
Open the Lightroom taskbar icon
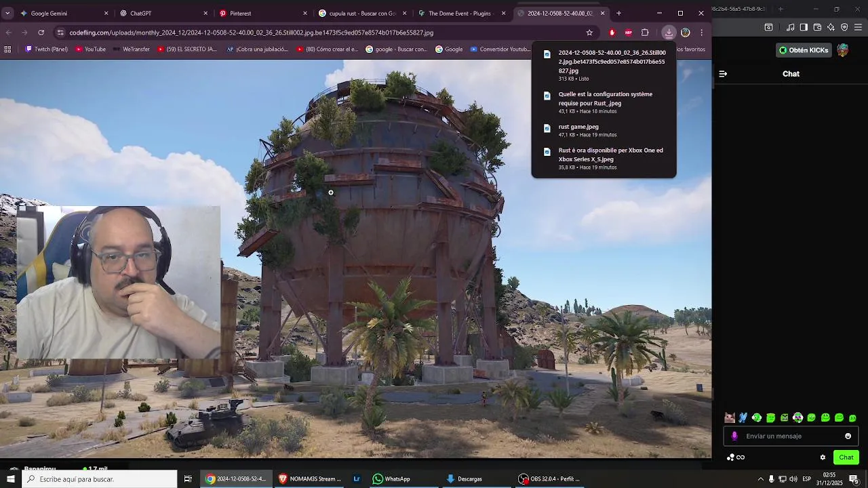[x=357, y=479]
